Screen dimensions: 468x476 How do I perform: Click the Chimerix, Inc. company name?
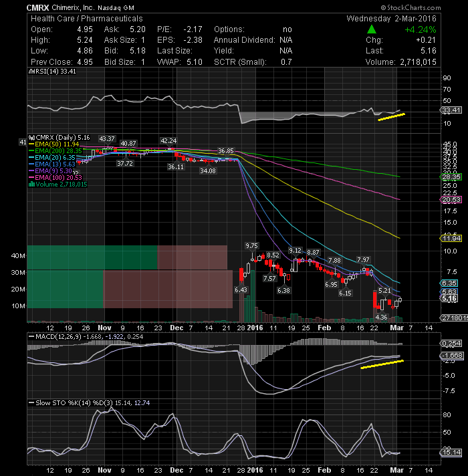click(x=72, y=7)
